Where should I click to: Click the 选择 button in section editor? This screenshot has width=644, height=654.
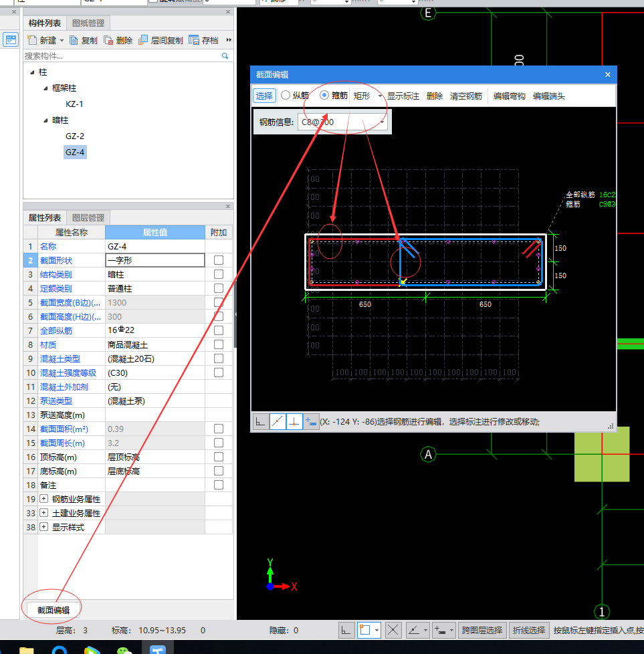[264, 96]
